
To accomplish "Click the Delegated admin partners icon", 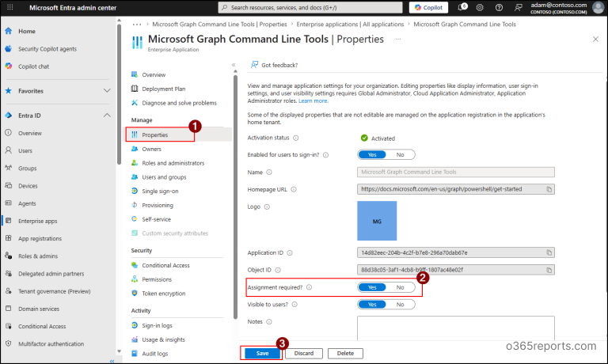I will pyautogui.click(x=9, y=273).
